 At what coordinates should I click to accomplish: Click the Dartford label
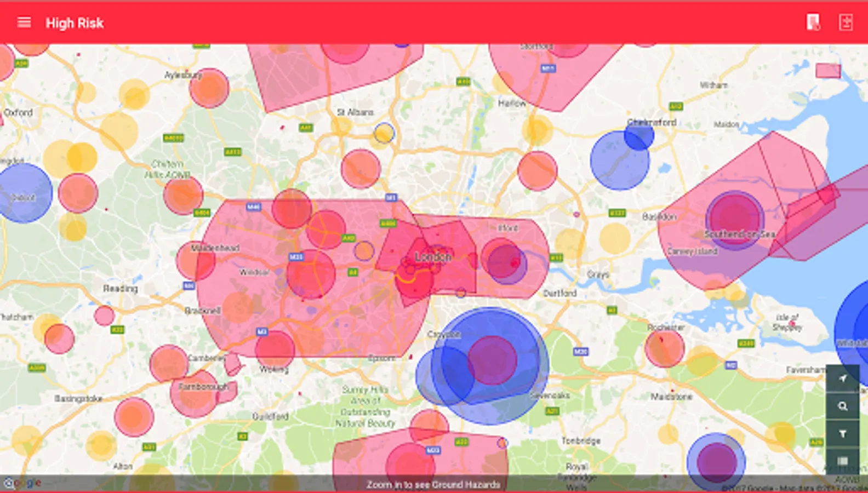(559, 294)
